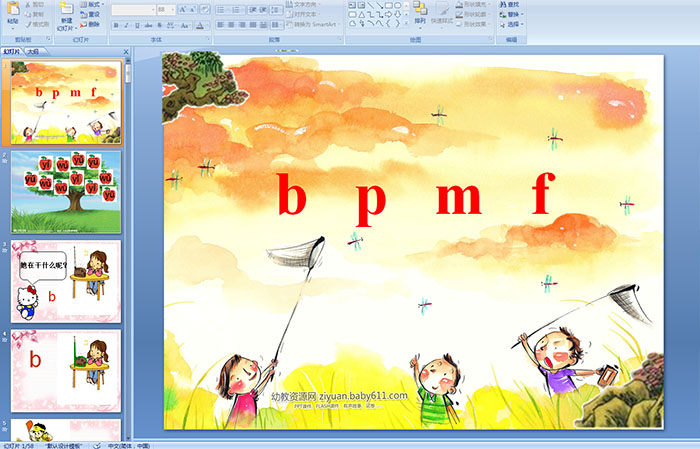Screen dimensions: 700x449
Task: Toggle Align Text Right
Action: (x=242, y=25)
